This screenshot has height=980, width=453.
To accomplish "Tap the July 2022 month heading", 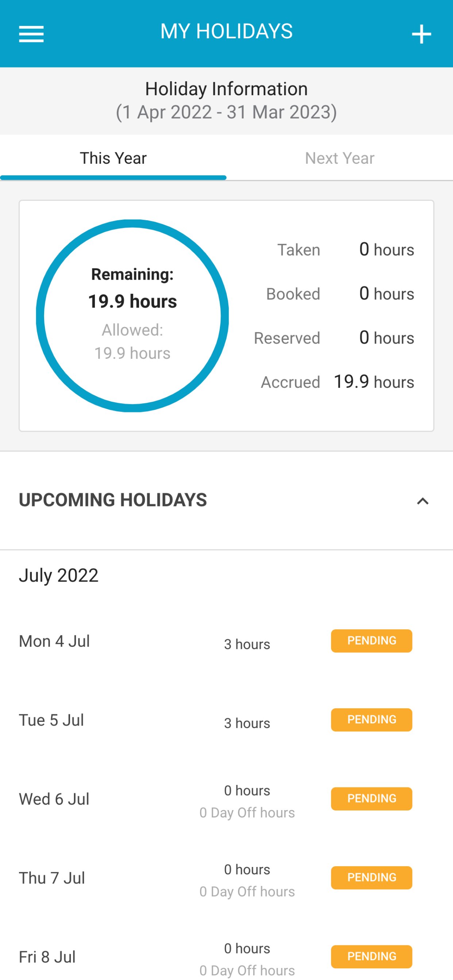I will (59, 575).
